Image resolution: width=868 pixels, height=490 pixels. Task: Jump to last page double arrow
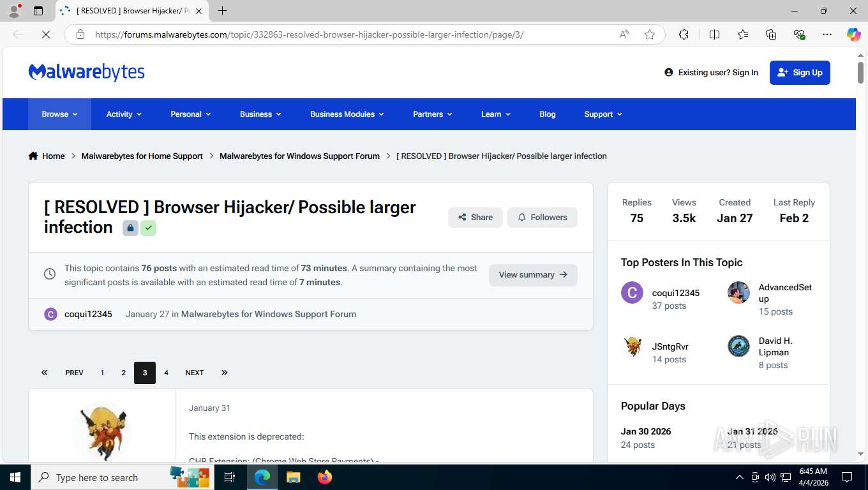(x=225, y=373)
